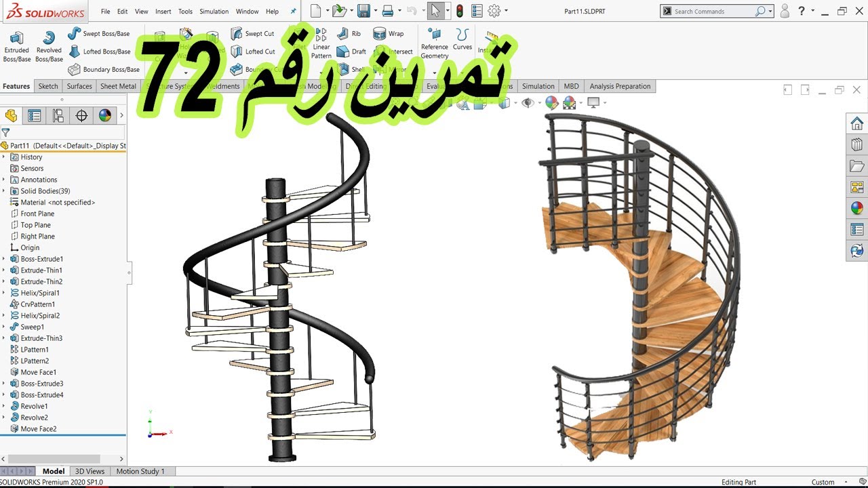Choose Boundary Boss/Base
868x488 pixels.
click(x=103, y=69)
